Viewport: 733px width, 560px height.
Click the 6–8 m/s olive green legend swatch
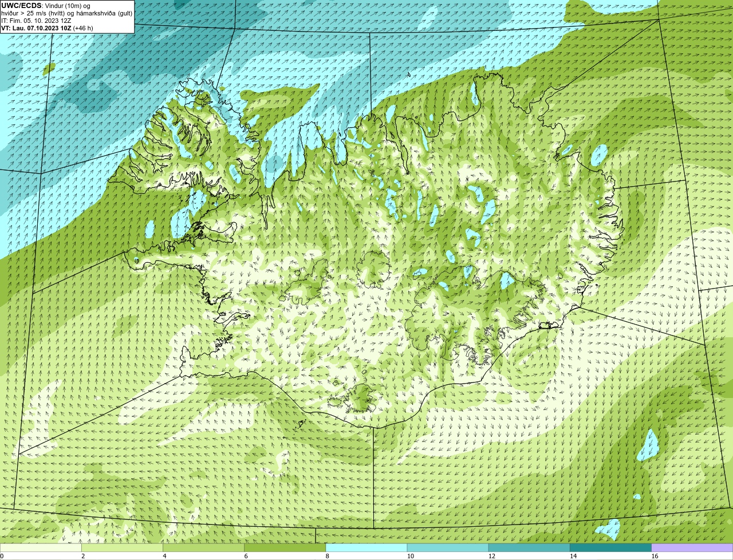285,547
